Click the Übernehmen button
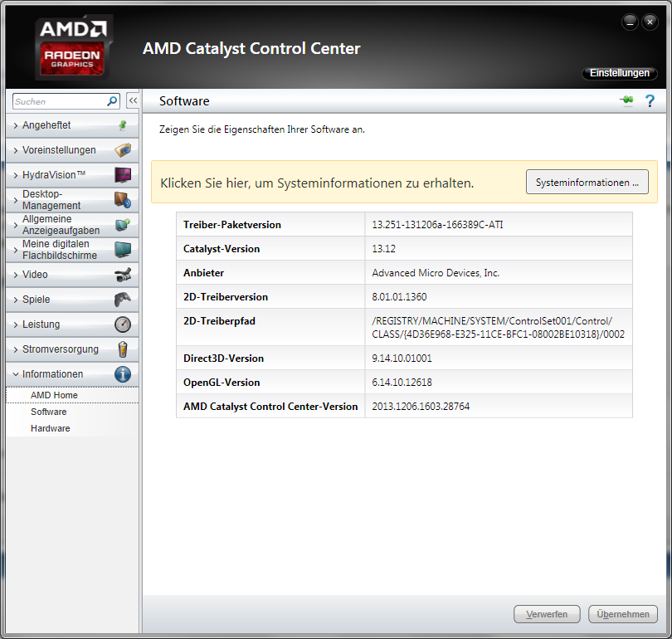The image size is (672, 639). tap(623, 614)
